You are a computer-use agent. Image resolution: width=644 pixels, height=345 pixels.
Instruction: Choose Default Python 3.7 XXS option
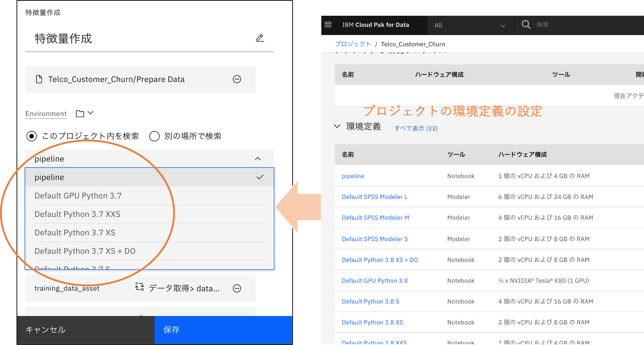(150, 214)
